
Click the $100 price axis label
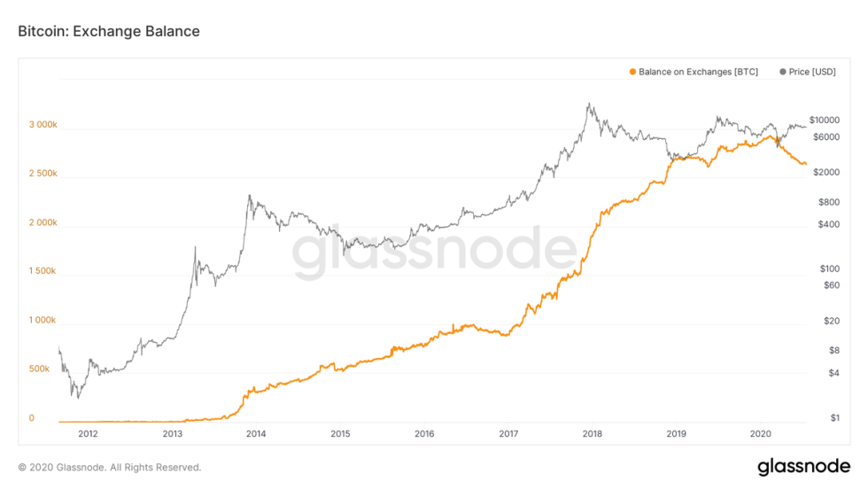(830, 268)
